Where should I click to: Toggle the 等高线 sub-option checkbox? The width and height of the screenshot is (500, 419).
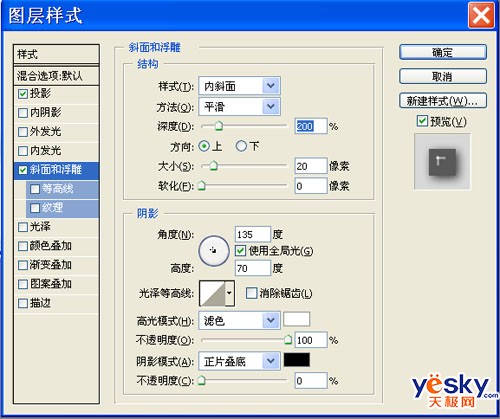tap(35, 189)
